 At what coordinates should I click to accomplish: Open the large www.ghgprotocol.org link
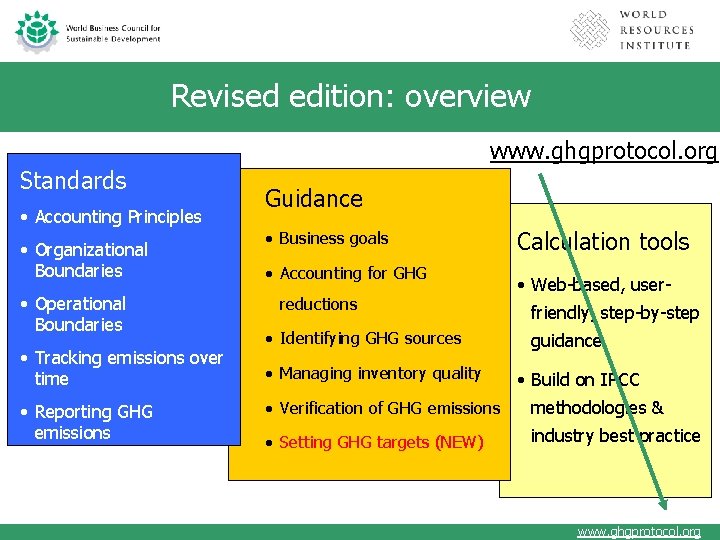click(x=603, y=152)
